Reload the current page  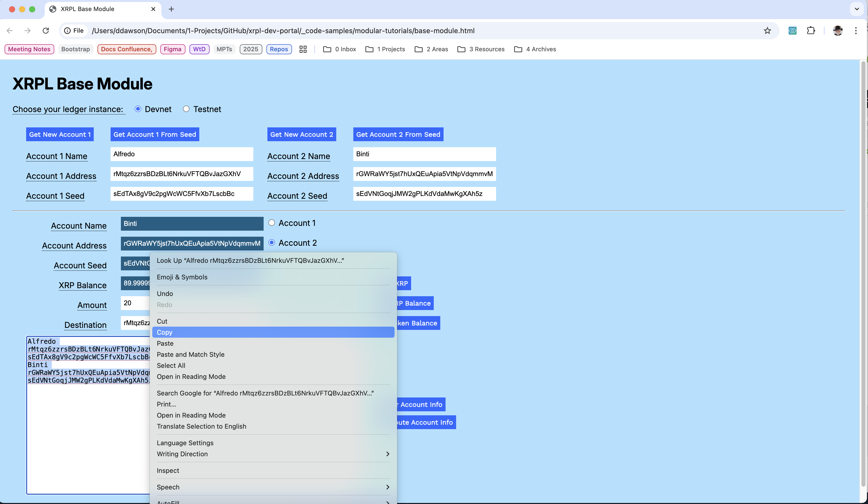[46, 31]
